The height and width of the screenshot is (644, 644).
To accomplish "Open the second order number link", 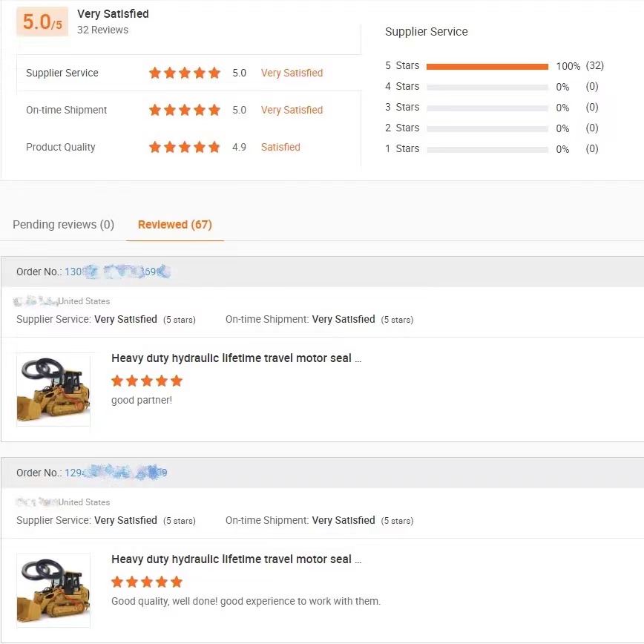I will [116, 473].
